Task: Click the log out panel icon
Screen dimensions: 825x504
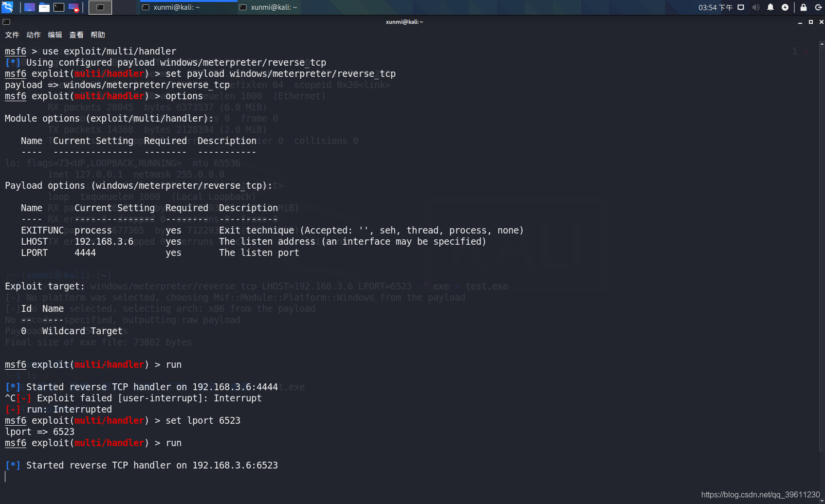Action: click(818, 7)
